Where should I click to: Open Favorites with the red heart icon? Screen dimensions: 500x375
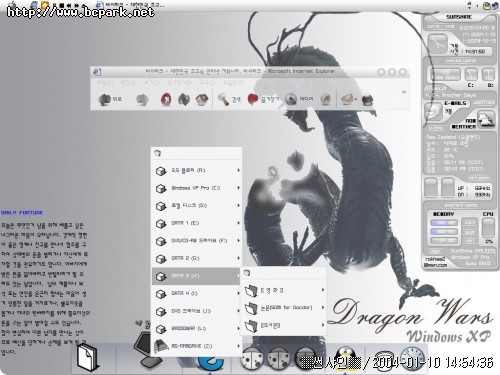pyautogui.click(x=253, y=99)
